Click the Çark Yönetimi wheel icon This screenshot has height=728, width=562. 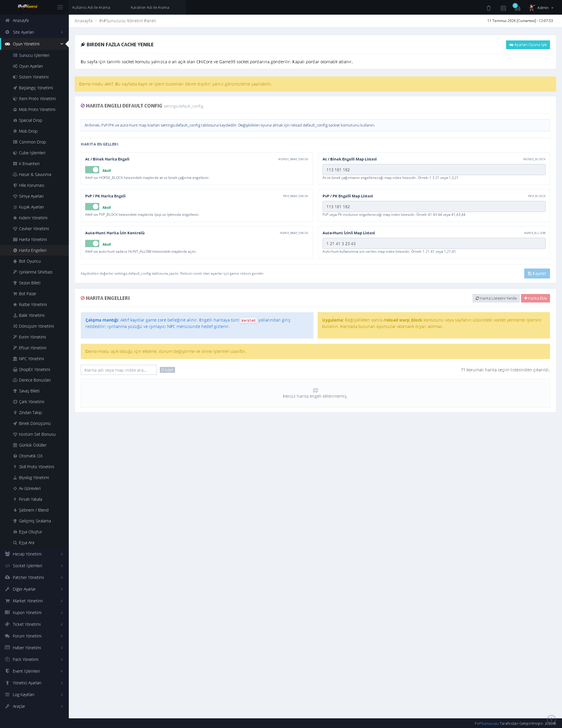pyautogui.click(x=15, y=402)
